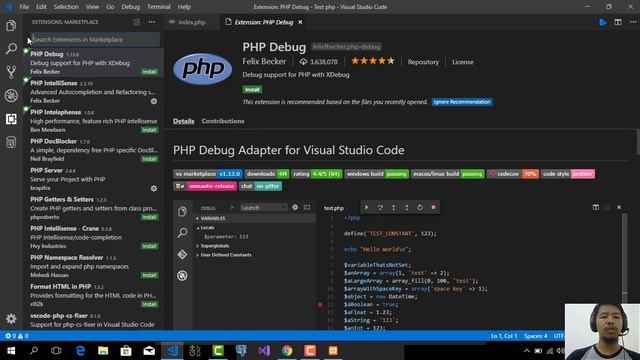This screenshot has height=360, width=640.
Task: Click the split editor icon at top right
Action: tap(618, 22)
